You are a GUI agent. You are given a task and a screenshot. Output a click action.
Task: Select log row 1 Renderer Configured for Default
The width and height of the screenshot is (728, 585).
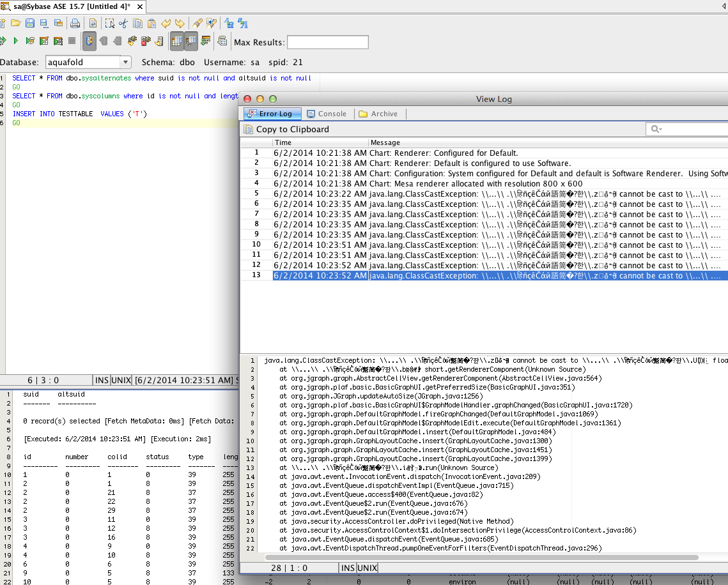pos(484,153)
